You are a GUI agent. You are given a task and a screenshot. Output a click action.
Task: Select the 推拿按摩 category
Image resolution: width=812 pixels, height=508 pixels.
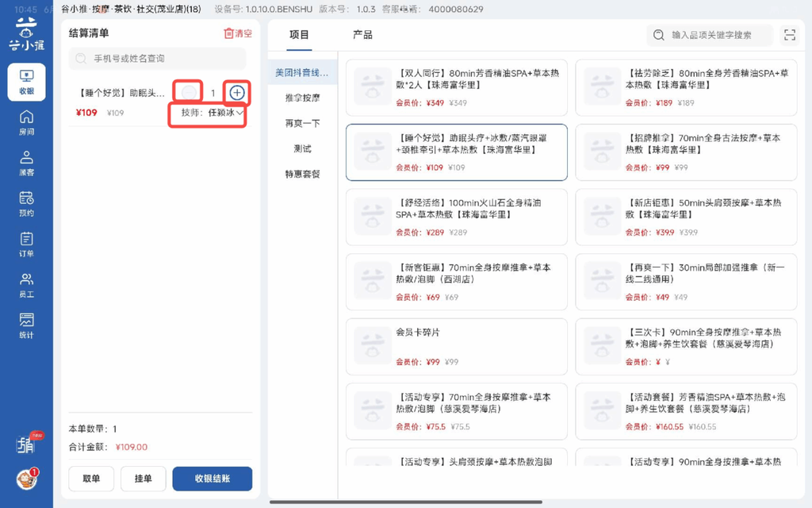(x=302, y=98)
